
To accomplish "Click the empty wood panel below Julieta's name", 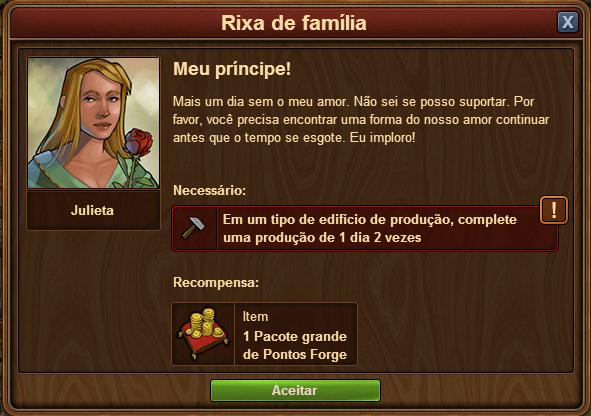I will [93, 300].
